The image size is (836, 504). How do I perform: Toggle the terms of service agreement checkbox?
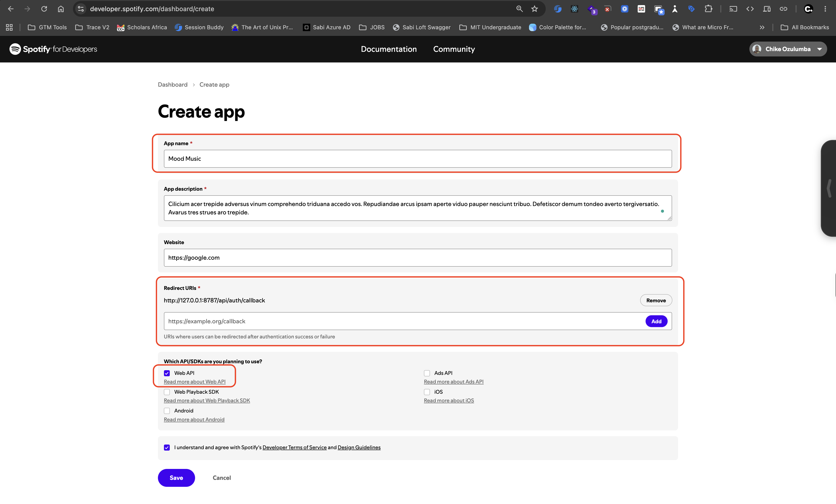[x=167, y=447]
